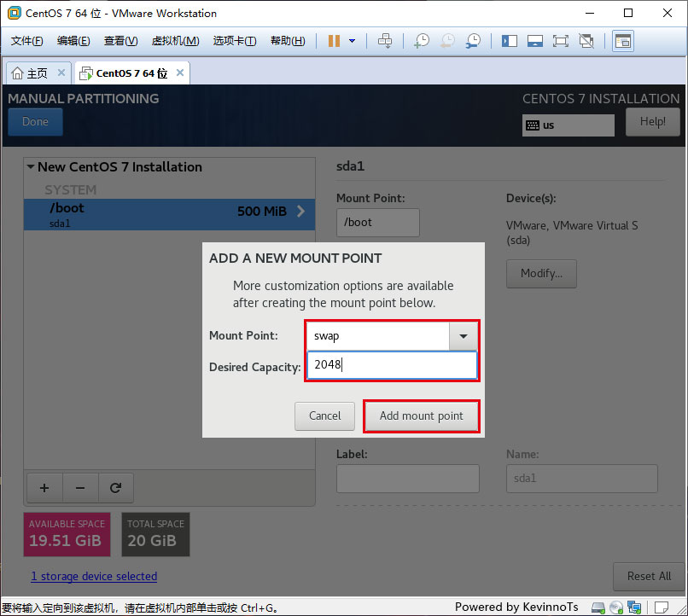Click the console view toolbar icon
688x616 pixels.
coord(623,41)
